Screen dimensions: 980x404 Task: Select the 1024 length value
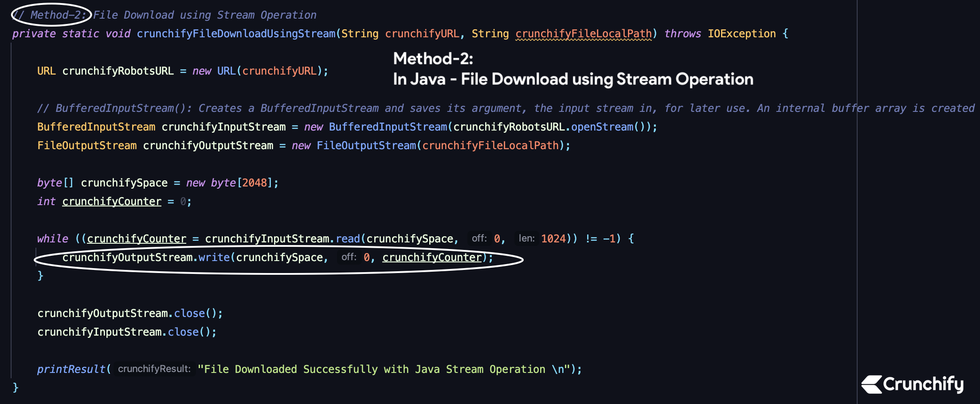[x=553, y=239]
